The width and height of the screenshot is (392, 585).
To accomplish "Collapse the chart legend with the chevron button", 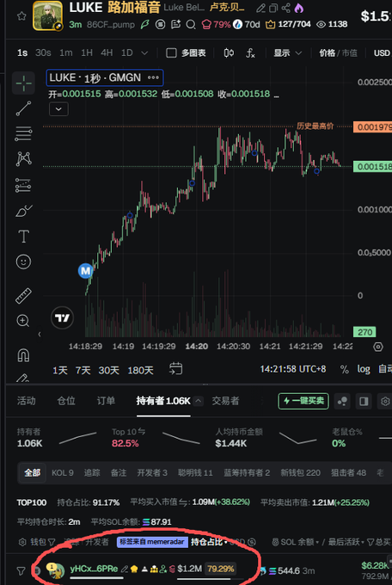I will [58, 109].
